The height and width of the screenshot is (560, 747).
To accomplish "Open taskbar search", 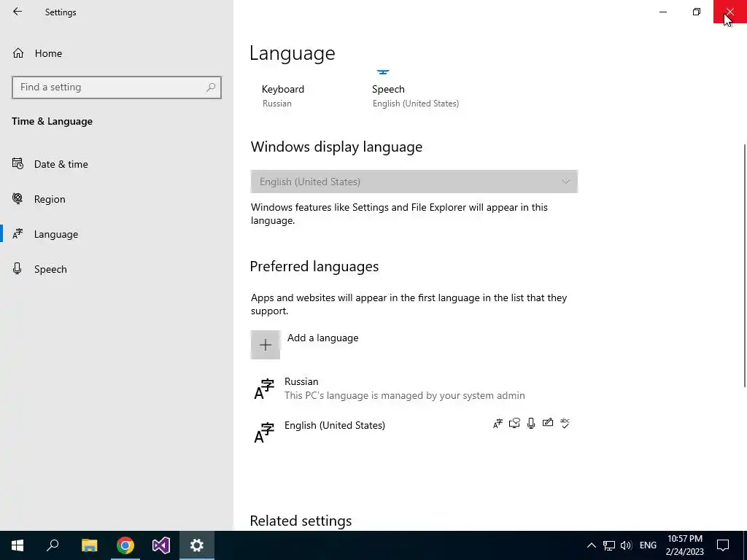I will (53, 545).
